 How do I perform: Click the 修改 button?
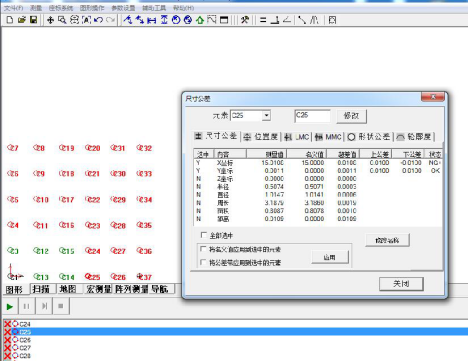click(351, 116)
